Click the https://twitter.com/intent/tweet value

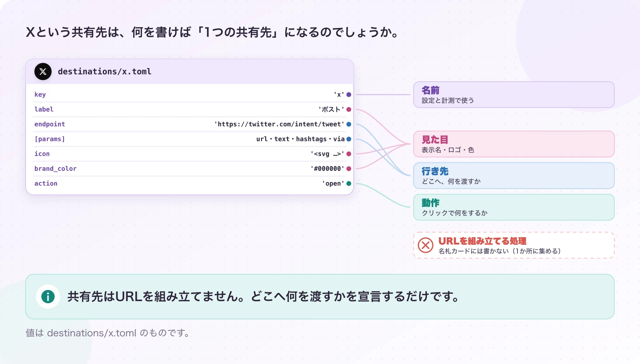tap(279, 124)
